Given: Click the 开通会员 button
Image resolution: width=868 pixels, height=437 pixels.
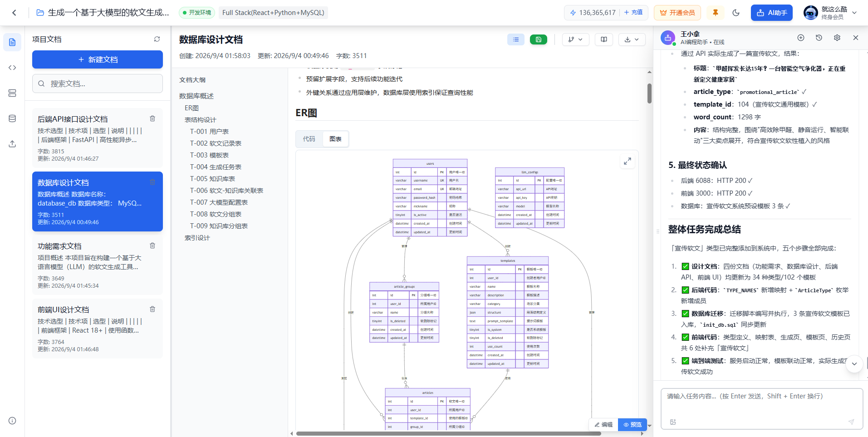Looking at the screenshot, I should pyautogui.click(x=677, y=13).
